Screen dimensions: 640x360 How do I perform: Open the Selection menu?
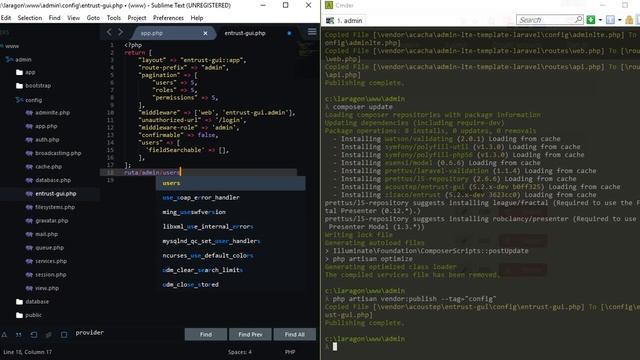29,18
